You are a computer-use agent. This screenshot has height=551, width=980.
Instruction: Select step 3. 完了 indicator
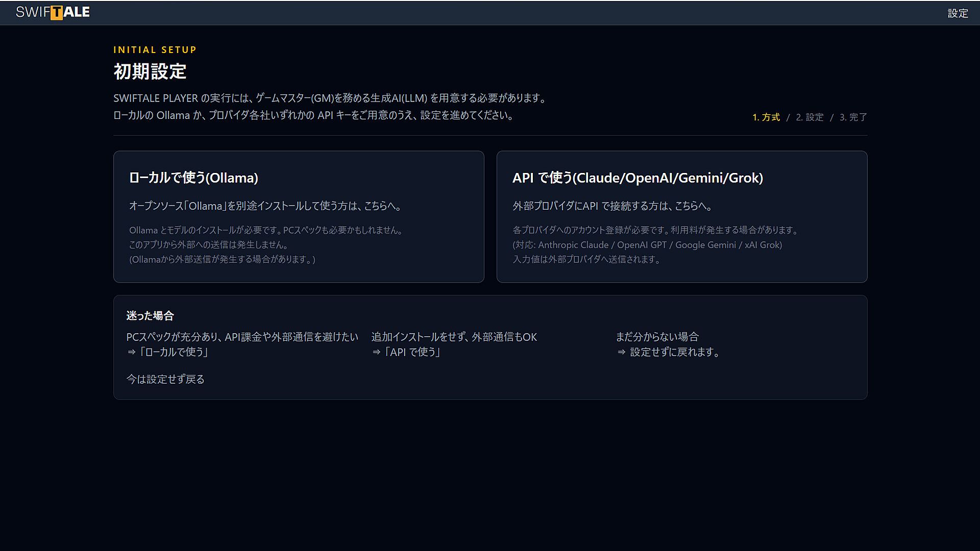point(853,117)
